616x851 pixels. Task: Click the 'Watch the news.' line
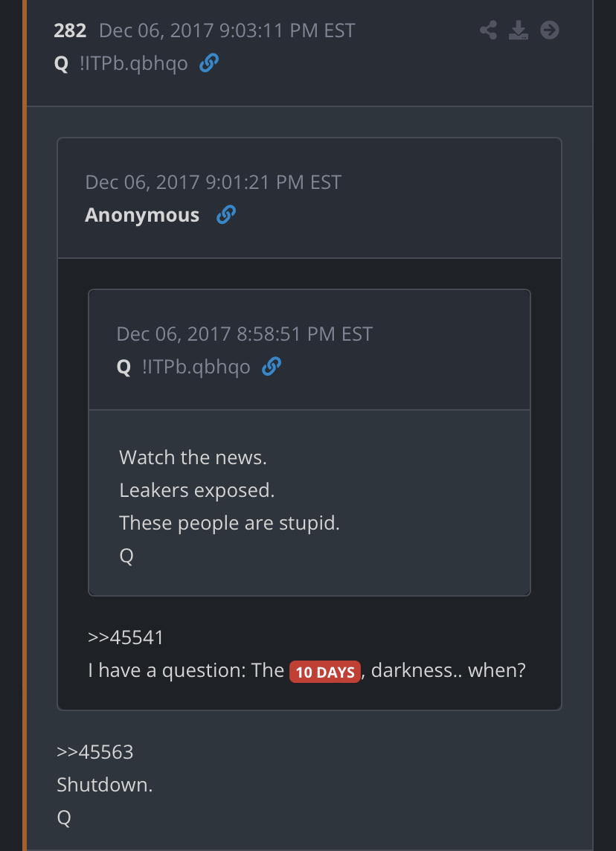click(193, 457)
